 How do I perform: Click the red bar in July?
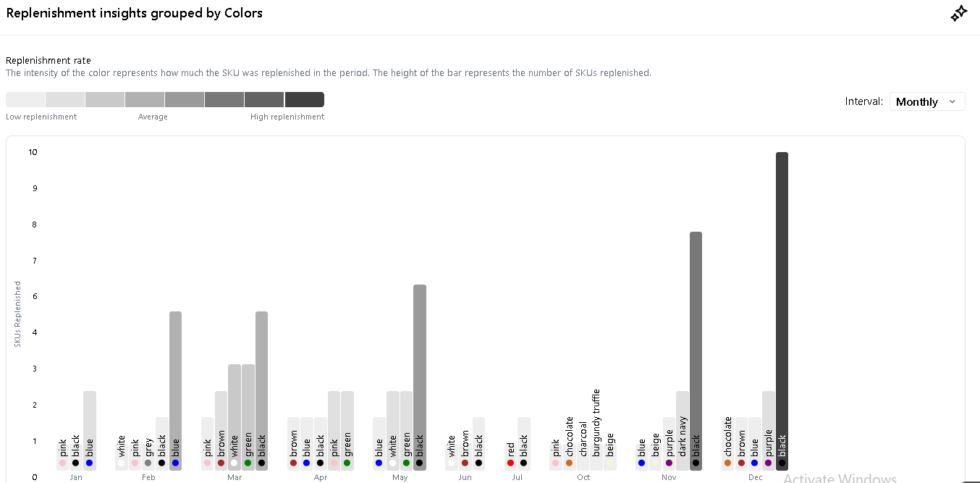510,456
